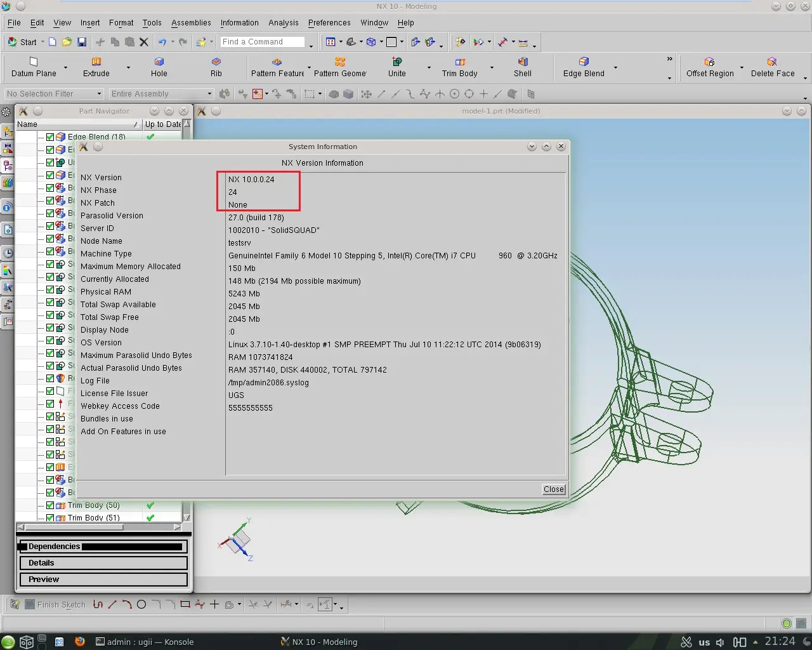Choose the Pattern Geometry tool
This screenshot has width=812, height=650.
[x=340, y=67]
